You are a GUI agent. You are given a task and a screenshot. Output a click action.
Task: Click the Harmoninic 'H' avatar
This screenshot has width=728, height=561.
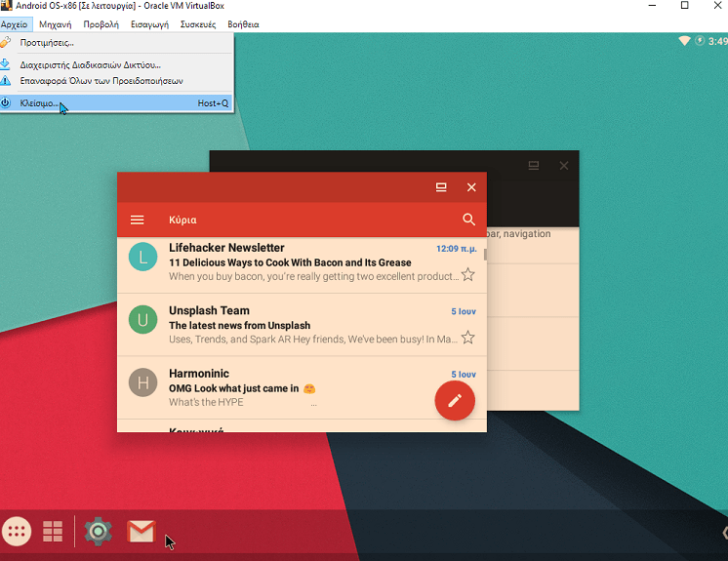(143, 382)
